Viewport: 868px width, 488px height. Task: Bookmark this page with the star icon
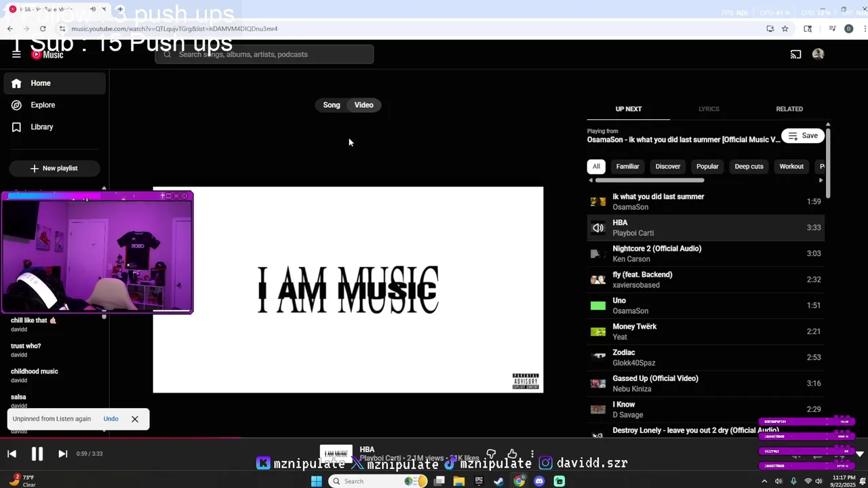[785, 28]
